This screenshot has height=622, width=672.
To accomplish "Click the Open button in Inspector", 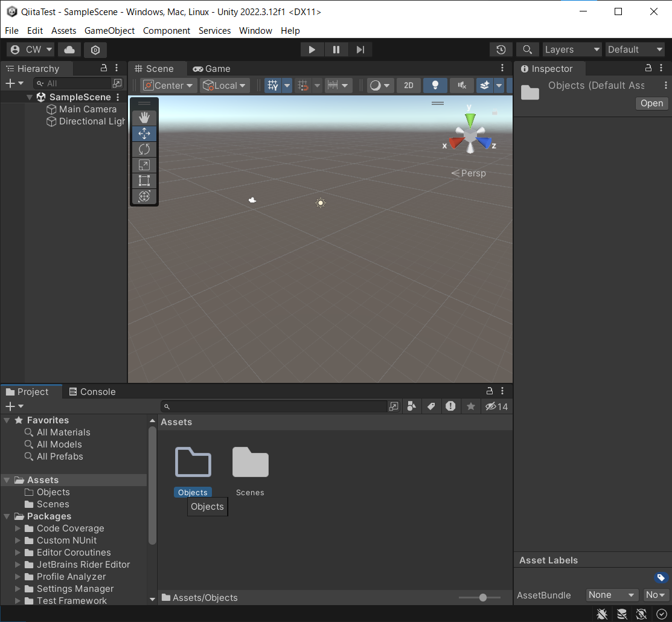I will tap(651, 103).
